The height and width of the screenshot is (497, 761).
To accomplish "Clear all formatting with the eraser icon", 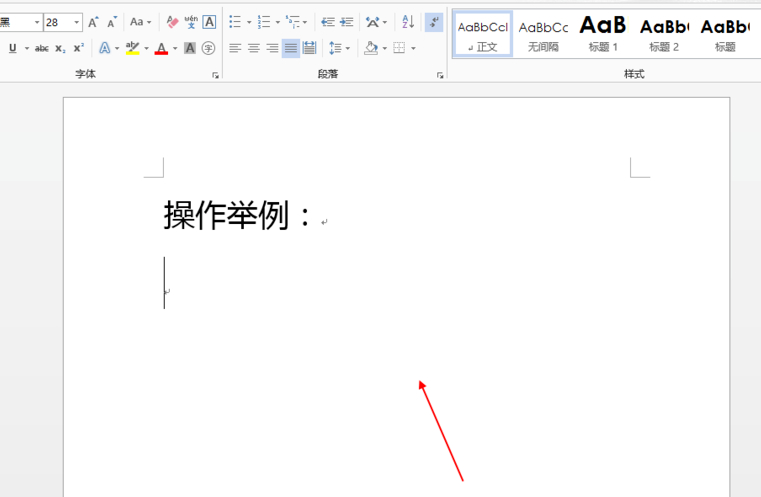I will click(172, 22).
